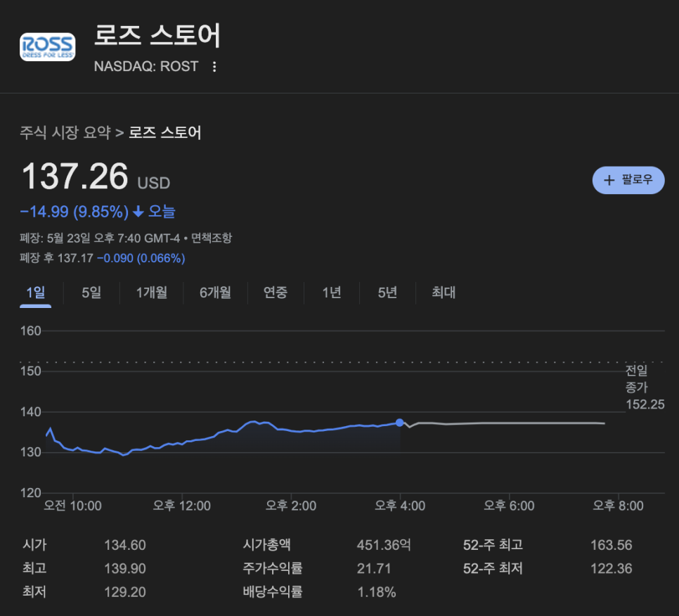The image size is (679, 616).
Task: Open the three-dot menu beside NASDAQ: ROST
Action: click(214, 67)
